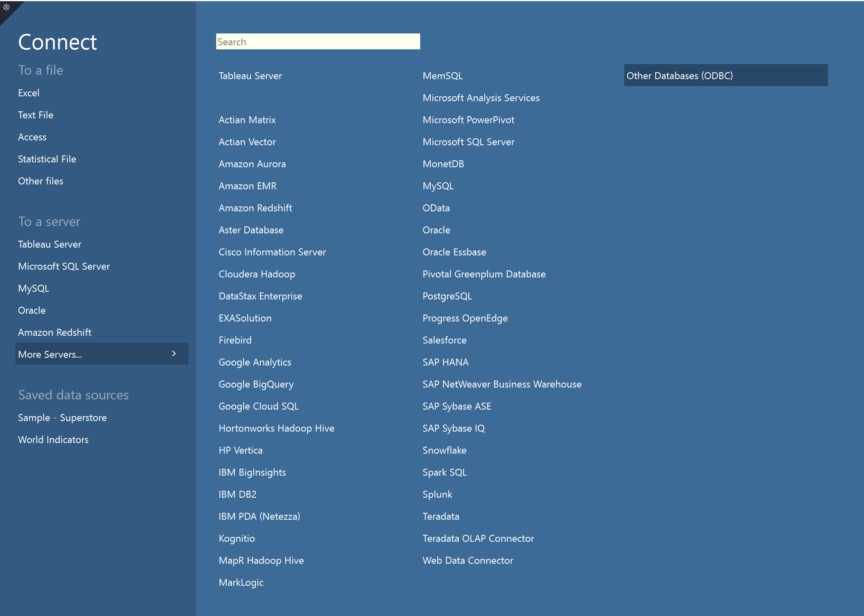The width and height of the screenshot is (864, 616).
Task: Select Microsoft SQL Server from sidebar
Action: tap(64, 266)
